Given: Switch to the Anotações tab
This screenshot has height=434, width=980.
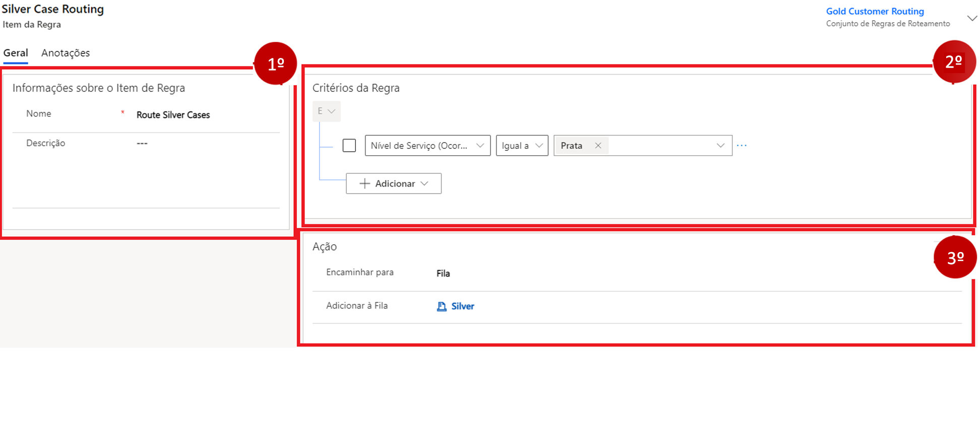Looking at the screenshot, I should (66, 53).
